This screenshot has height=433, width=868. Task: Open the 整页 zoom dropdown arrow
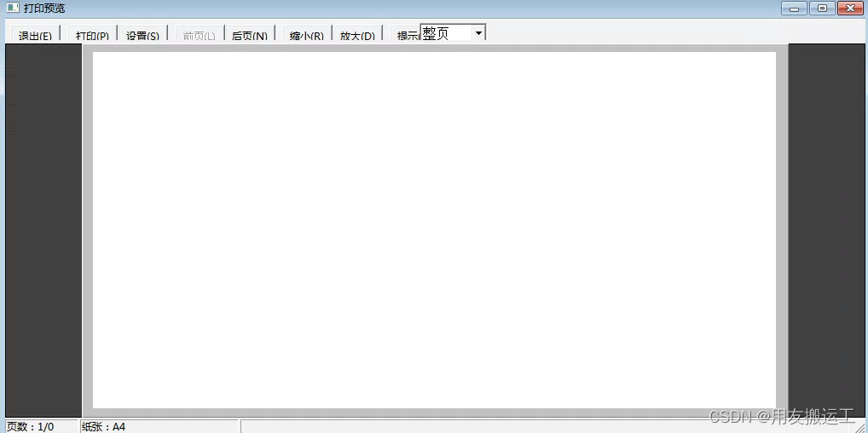(479, 33)
